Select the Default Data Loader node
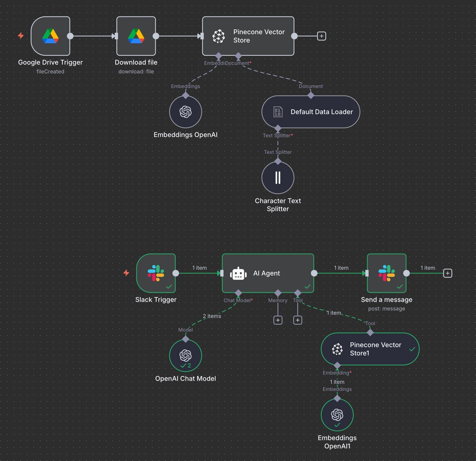The height and width of the screenshot is (461, 476). pos(311,112)
